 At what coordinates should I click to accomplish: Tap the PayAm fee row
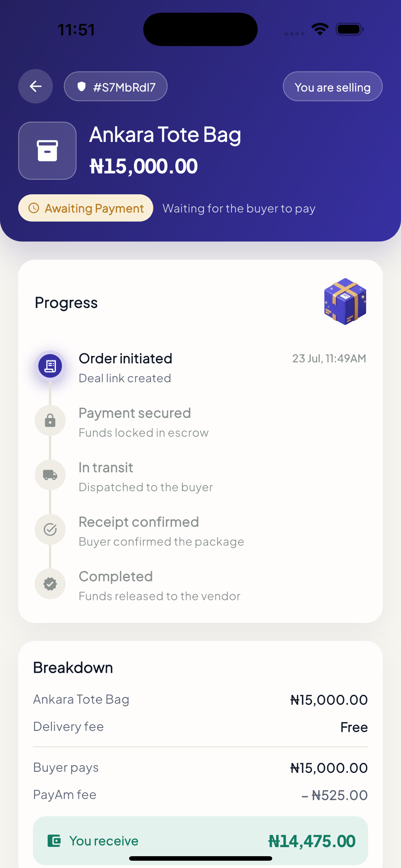pyautogui.click(x=200, y=795)
